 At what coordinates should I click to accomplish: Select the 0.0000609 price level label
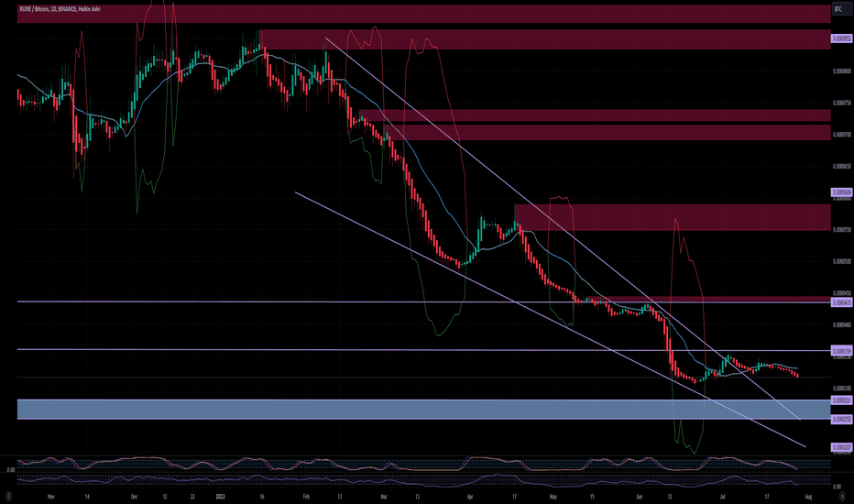click(841, 192)
